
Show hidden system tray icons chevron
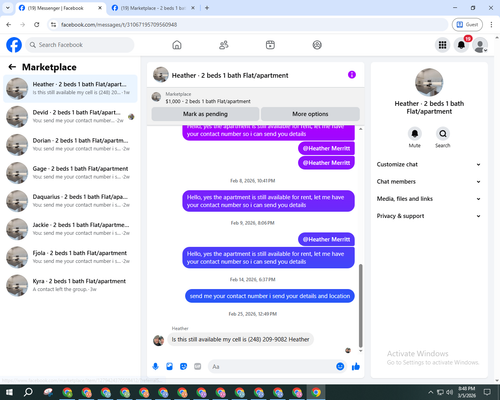pyautogui.click(x=430, y=392)
